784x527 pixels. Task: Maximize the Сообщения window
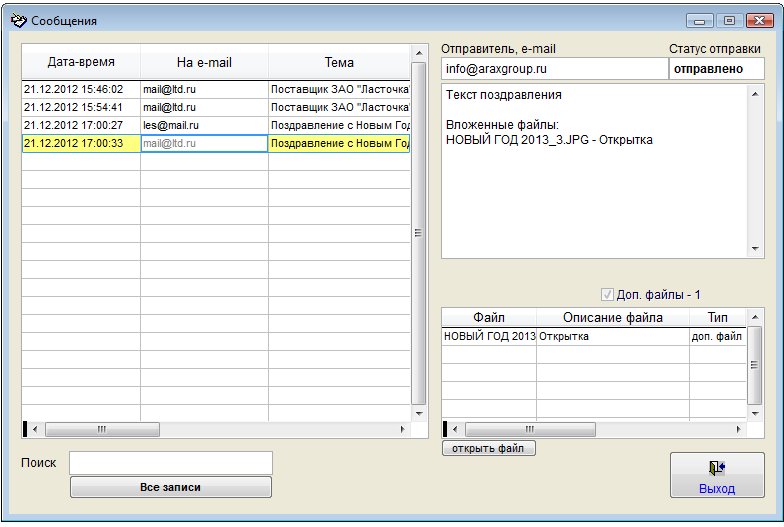click(x=729, y=20)
